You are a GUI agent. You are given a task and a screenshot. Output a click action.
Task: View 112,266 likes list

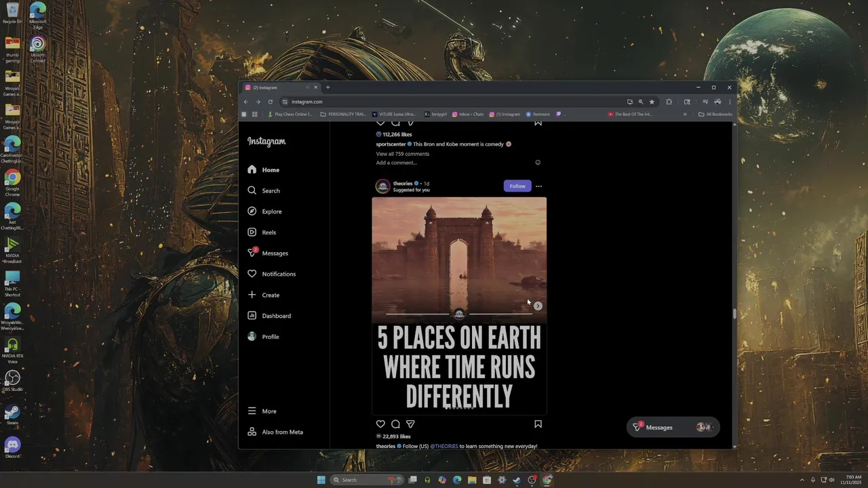(x=397, y=134)
